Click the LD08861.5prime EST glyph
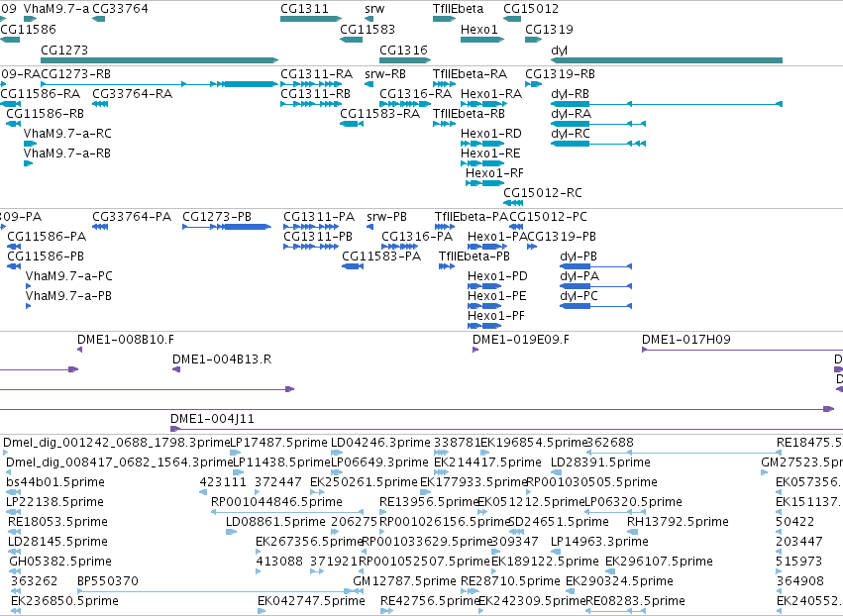This screenshot has height=616, width=843. pyautogui.click(x=231, y=532)
